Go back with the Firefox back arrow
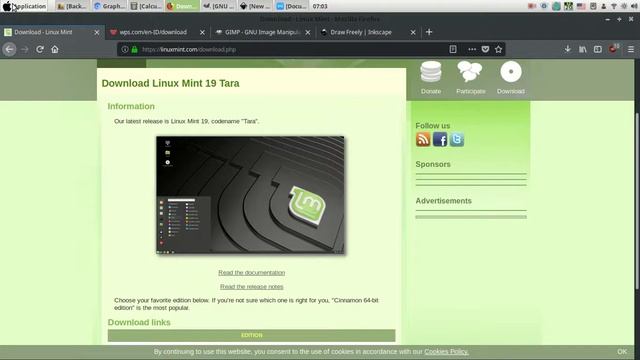The image size is (640, 360). tap(9, 49)
